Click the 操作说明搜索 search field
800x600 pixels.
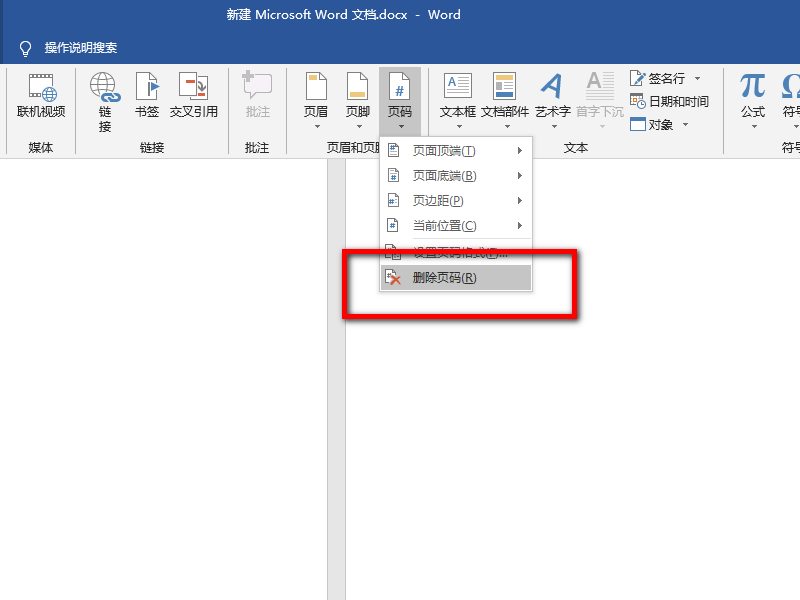click(x=81, y=48)
